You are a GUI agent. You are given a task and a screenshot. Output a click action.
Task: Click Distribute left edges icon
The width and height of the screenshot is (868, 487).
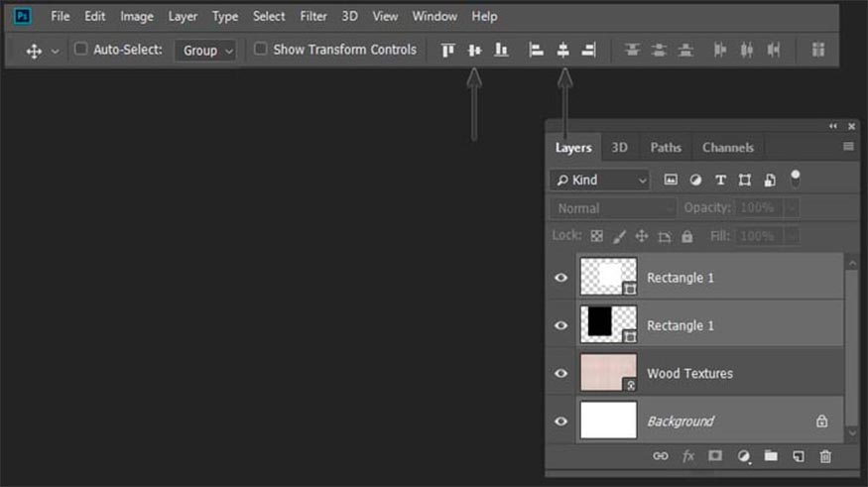(x=720, y=51)
